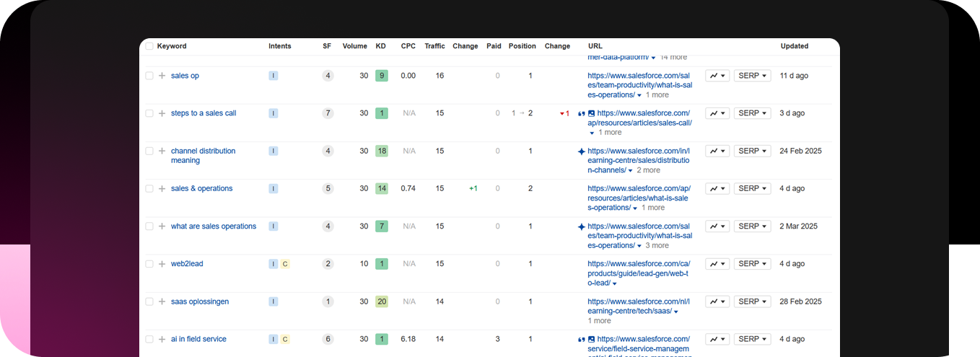Click SF count badge 6 for 'ai in field service'

tap(328, 339)
